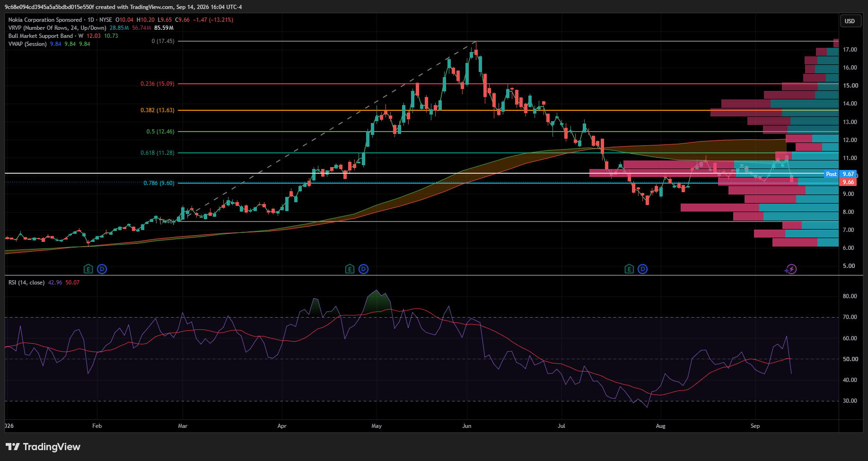Click the Nokia Corporation Sponsored symbol title
Viewport: 868px width, 461px height.
[45, 20]
